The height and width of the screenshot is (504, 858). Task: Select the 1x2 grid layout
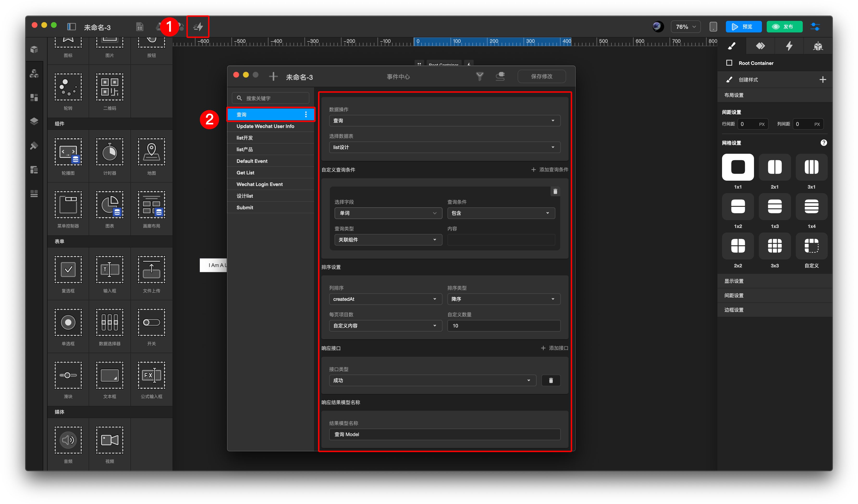pos(738,206)
